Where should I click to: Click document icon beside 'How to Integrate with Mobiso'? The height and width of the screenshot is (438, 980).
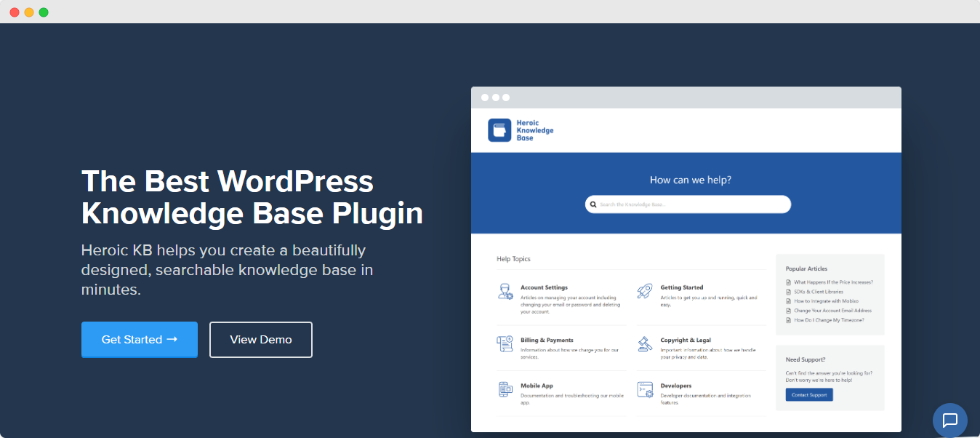789,301
